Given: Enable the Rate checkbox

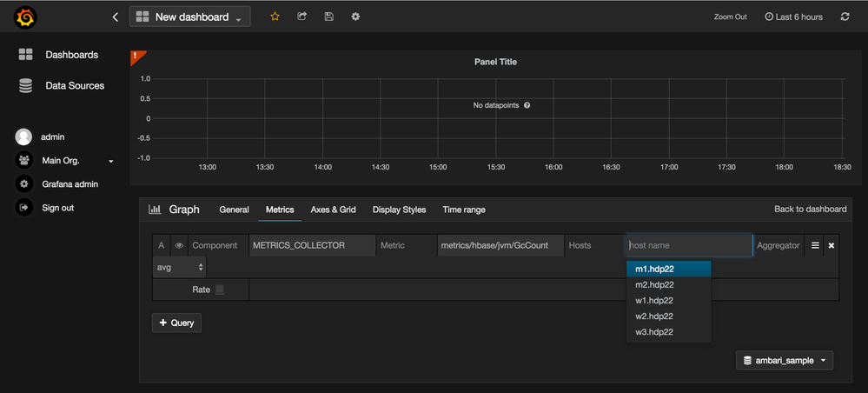Looking at the screenshot, I should 220,290.
